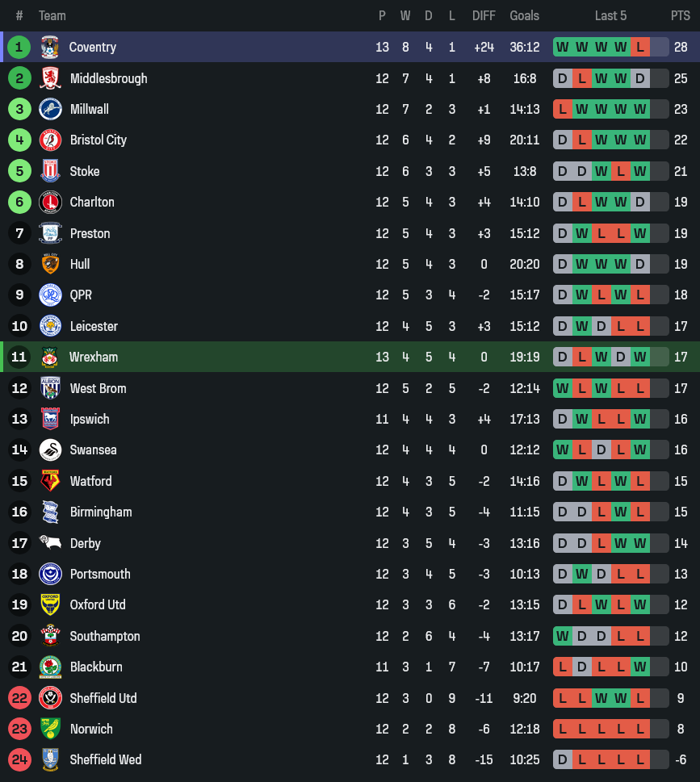The image size is (700, 782).
Task: Open the Wrexham club crest
Action: pos(50,357)
